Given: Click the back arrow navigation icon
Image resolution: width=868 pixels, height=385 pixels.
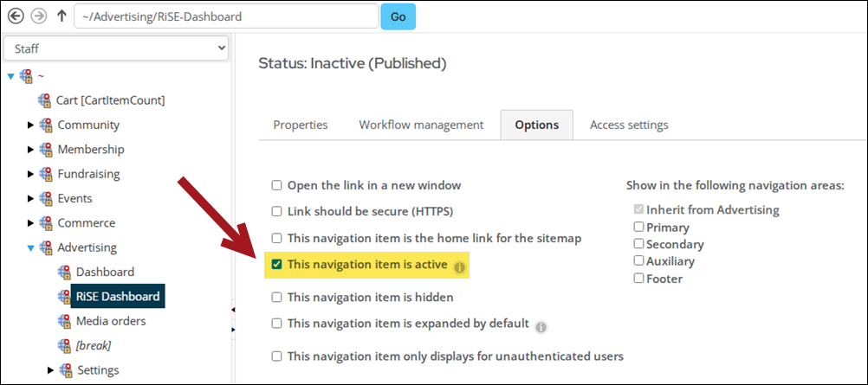Looking at the screenshot, I should pos(16,16).
